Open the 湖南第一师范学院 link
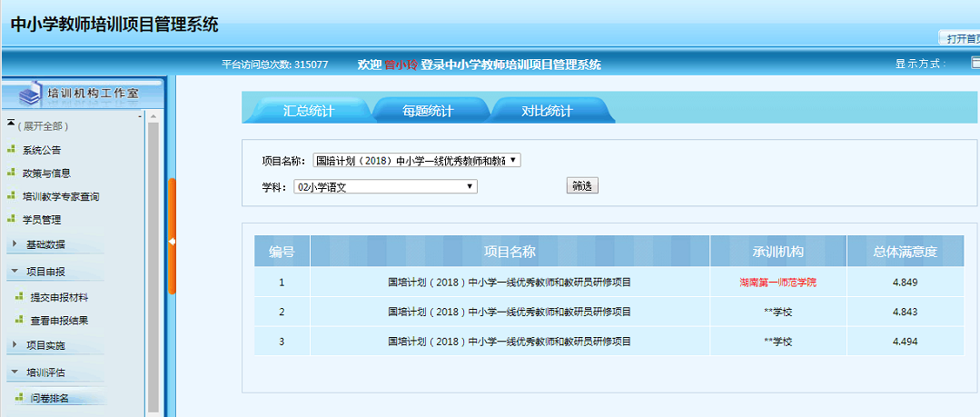Screen dimensions: 980x417 777,283
